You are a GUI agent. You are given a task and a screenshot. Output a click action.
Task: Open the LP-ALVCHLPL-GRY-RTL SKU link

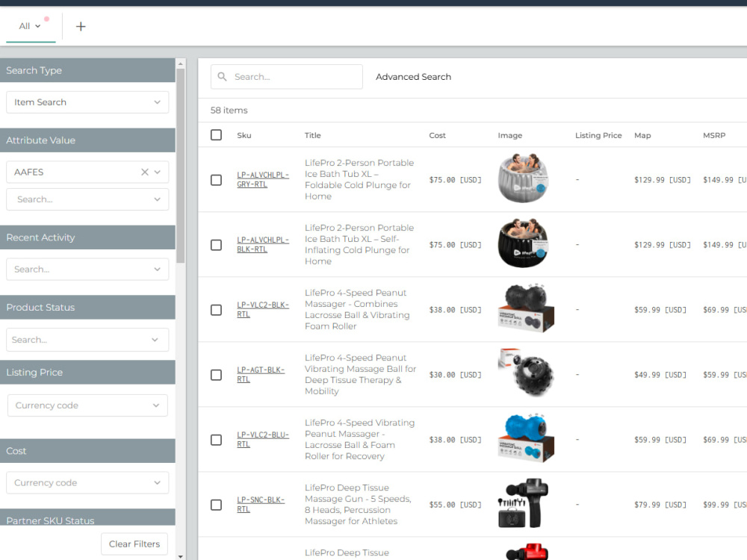pyautogui.click(x=263, y=179)
